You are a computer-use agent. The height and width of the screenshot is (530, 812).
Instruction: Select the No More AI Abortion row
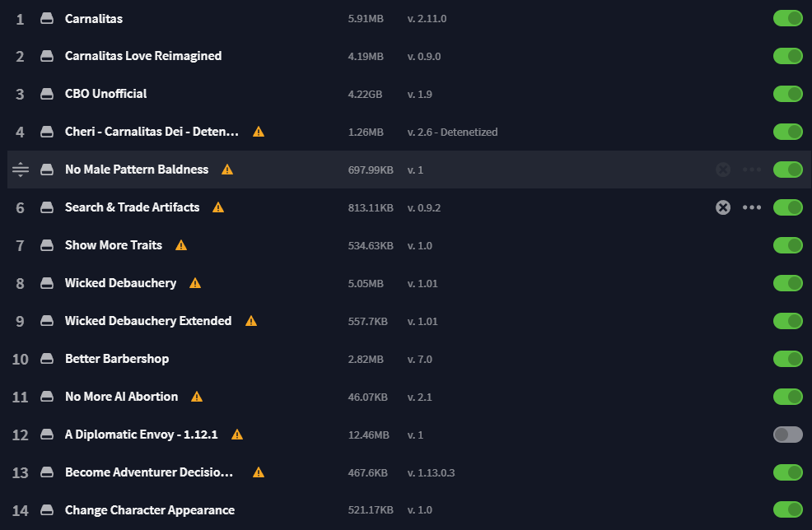pyautogui.click(x=121, y=397)
